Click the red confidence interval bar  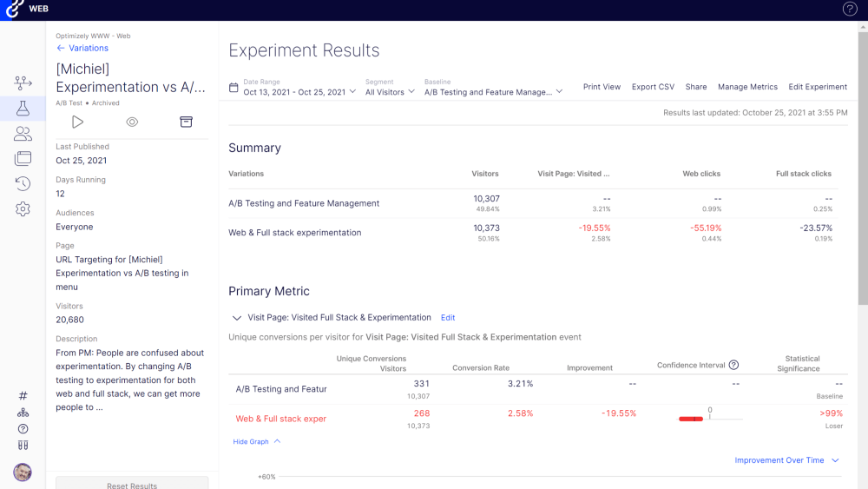pyautogui.click(x=691, y=420)
